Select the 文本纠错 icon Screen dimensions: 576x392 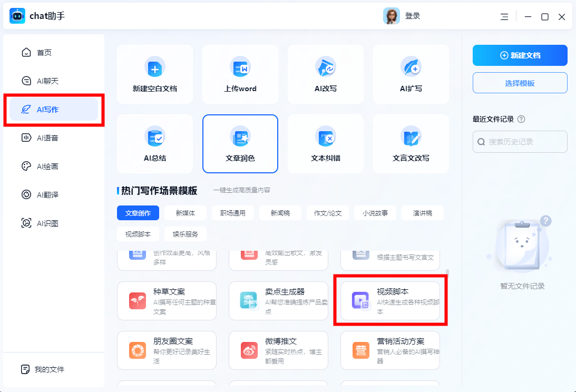point(325,137)
